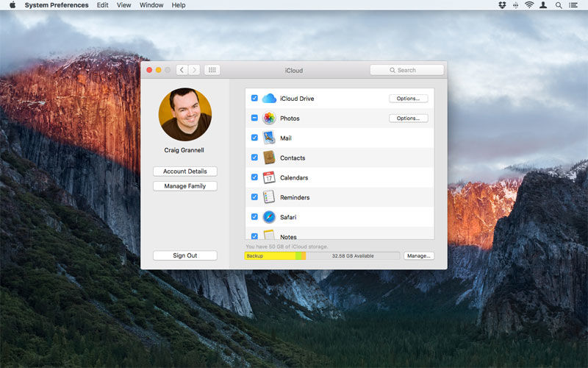
Task: Click the Craig Grannell name label
Action: click(x=184, y=150)
